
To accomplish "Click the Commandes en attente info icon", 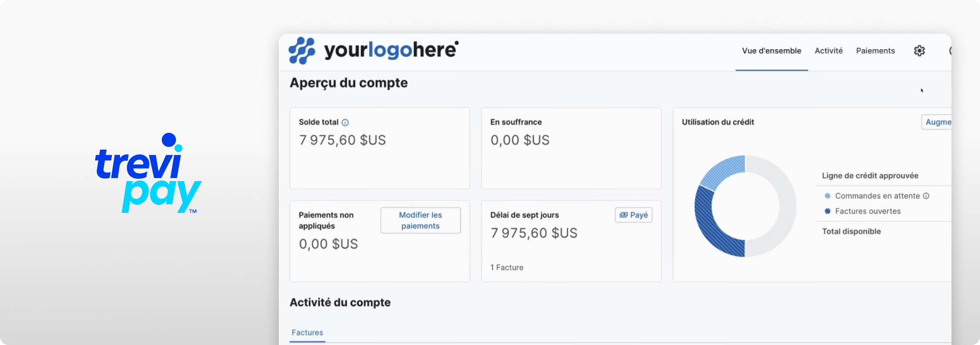I will point(926,196).
